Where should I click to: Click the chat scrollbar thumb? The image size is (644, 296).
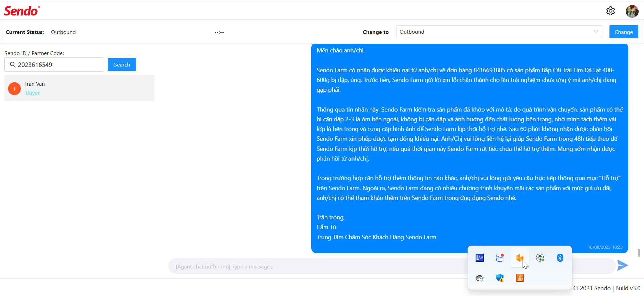pos(639,253)
